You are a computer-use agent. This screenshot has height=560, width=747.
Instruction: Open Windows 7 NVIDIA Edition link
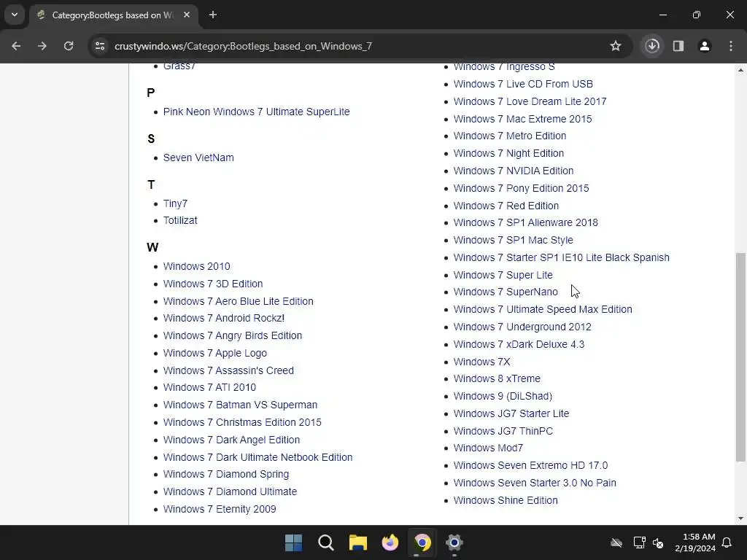tap(514, 171)
